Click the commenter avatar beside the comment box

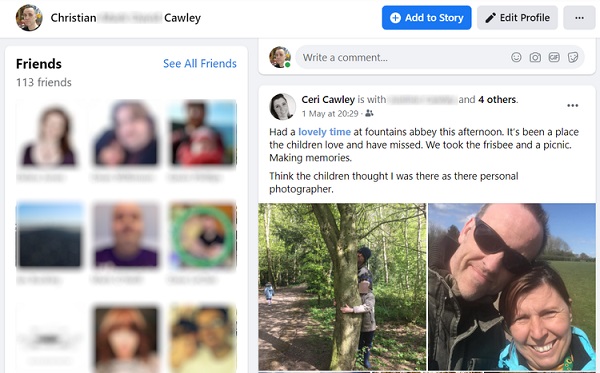tap(280, 57)
